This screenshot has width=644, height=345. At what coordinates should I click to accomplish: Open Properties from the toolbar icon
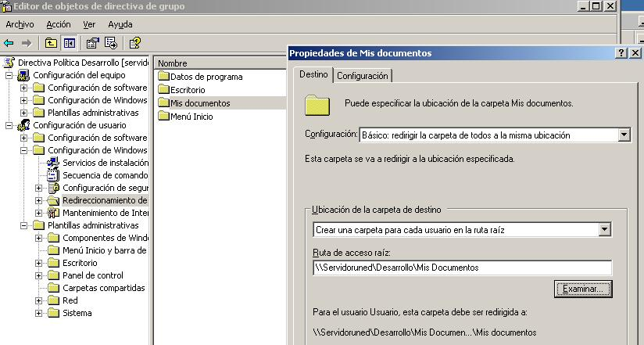click(92, 43)
